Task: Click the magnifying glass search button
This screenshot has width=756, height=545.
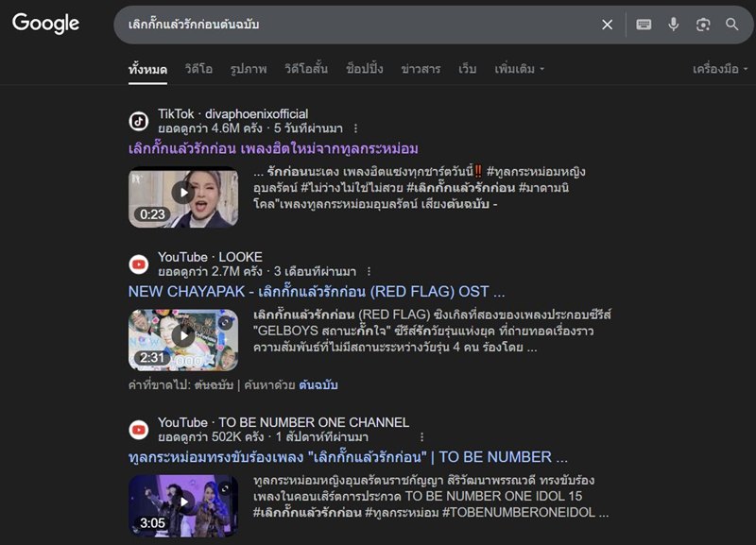Action: point(732,25)
